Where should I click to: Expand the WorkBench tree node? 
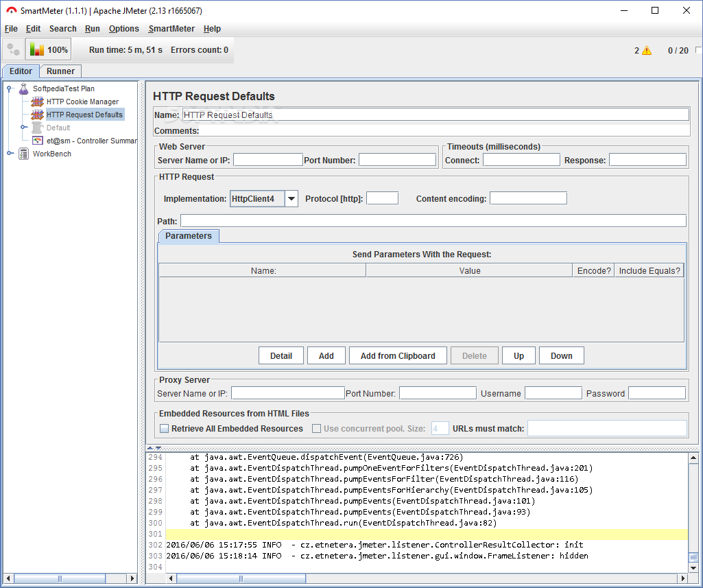[10, 154]
